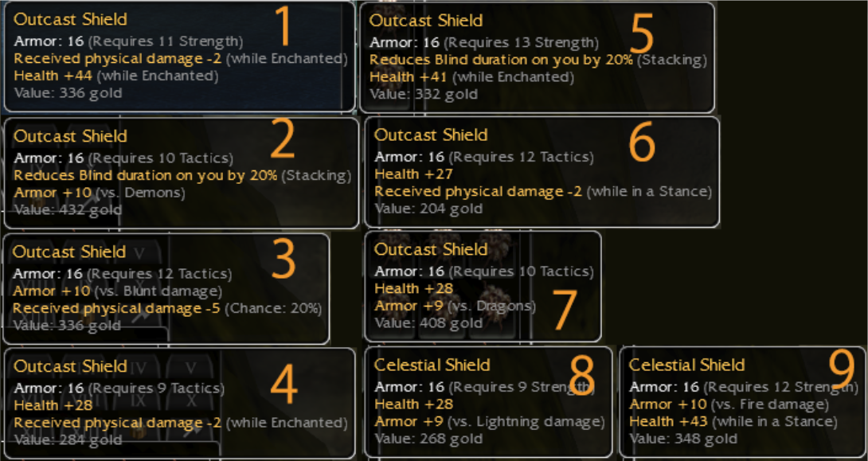Select the "Armor +10 (vs. Demons)" line
This screenshot has width=868, height=461.
pyautogui.click(x=100, y=193)
